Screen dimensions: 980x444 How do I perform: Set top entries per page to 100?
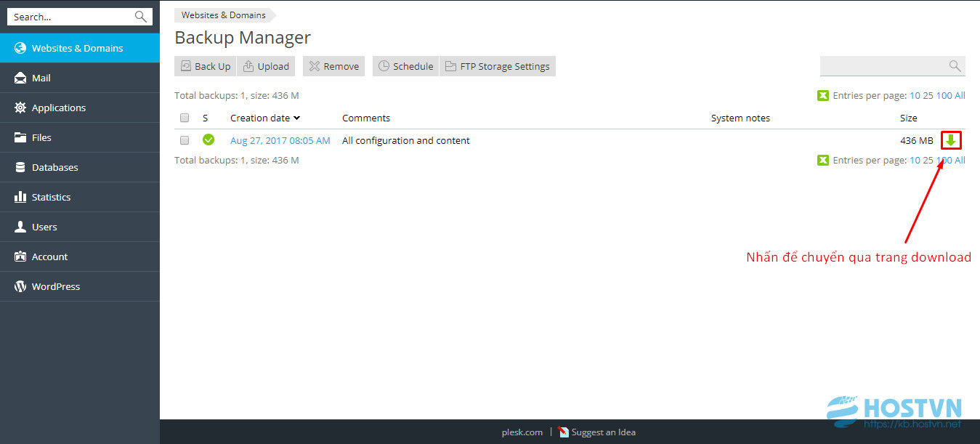[944, 95]
